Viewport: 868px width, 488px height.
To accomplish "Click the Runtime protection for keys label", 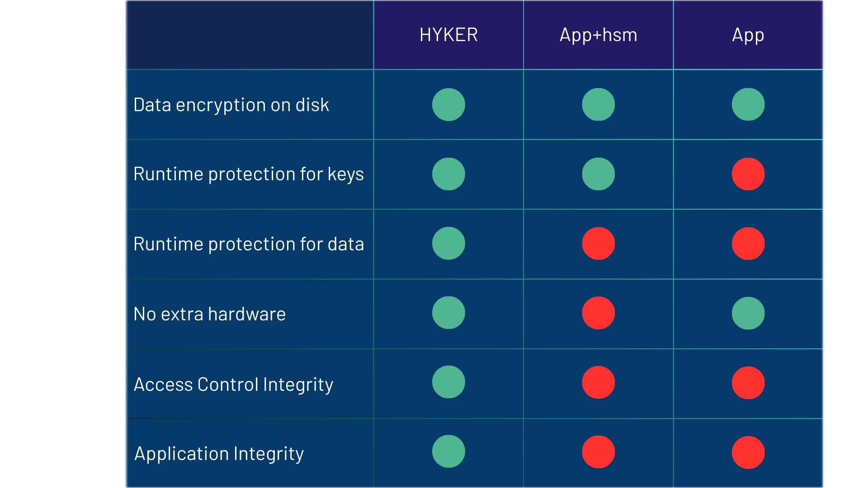I will point(248,174).
